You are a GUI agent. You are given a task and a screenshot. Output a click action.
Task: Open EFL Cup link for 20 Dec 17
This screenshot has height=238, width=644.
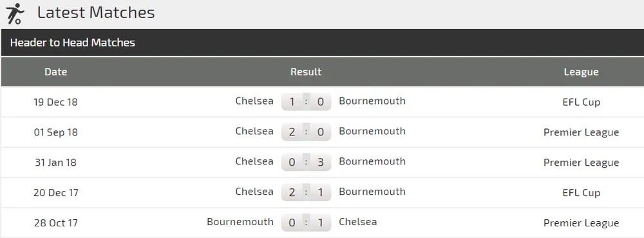tap(581, 192)
